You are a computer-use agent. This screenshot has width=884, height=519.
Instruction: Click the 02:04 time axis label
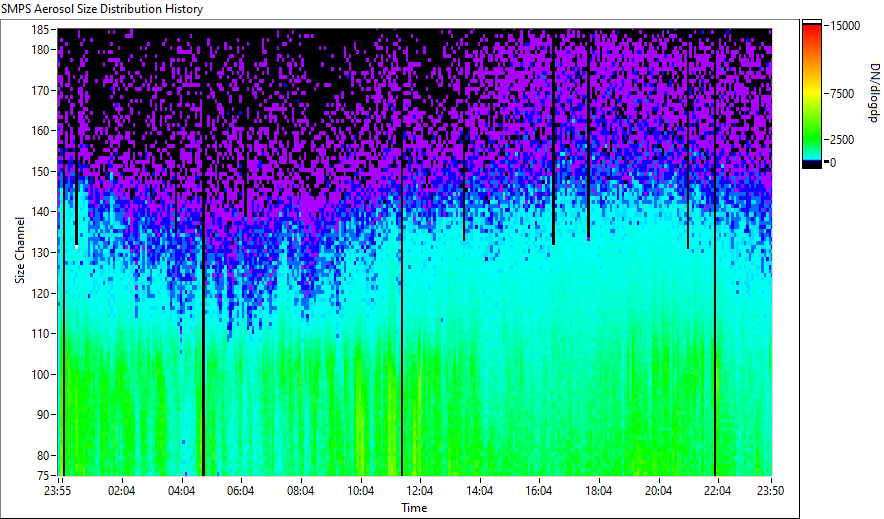(x=121, y=491)
